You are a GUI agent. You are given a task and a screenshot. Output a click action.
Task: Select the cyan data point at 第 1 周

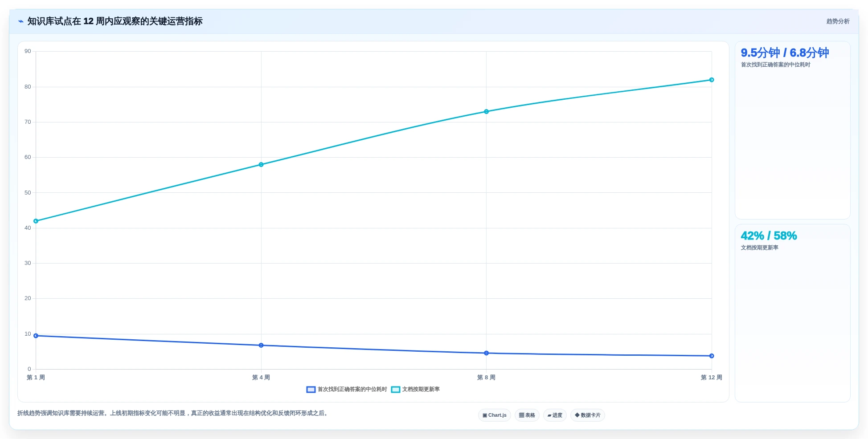click(x=36, y=221)
